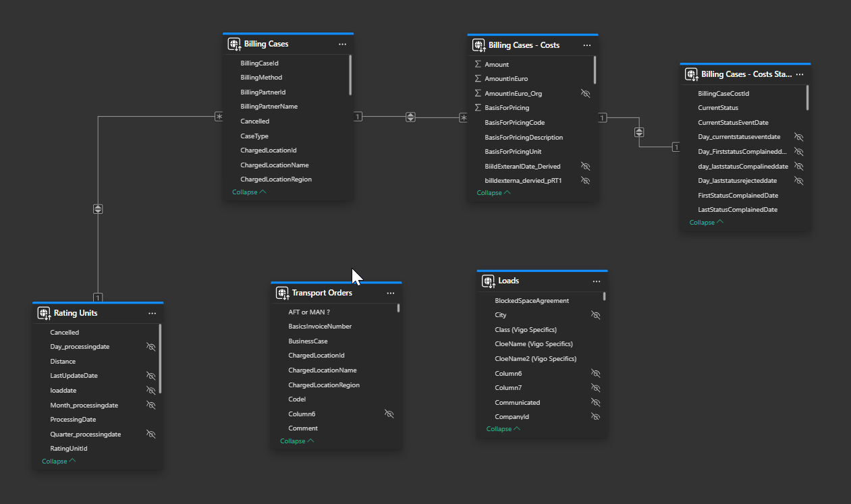
Task: Toggle visibility of BiildExteranlDate_Derived field
Action: 585,166
